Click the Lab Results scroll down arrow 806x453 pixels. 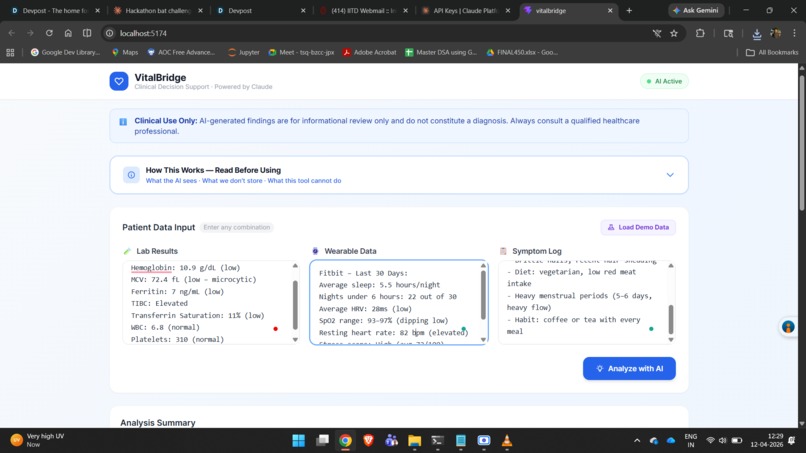(295, 339)
